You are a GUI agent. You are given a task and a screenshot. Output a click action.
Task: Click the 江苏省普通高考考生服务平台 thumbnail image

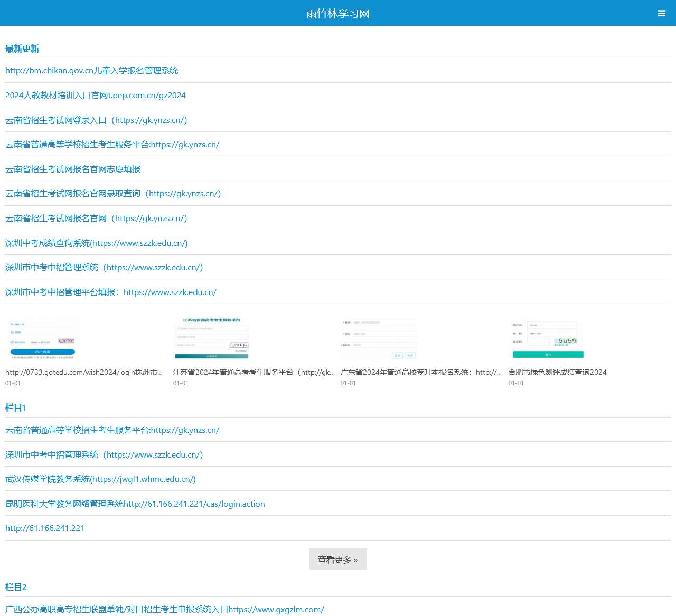coord(211,339)
